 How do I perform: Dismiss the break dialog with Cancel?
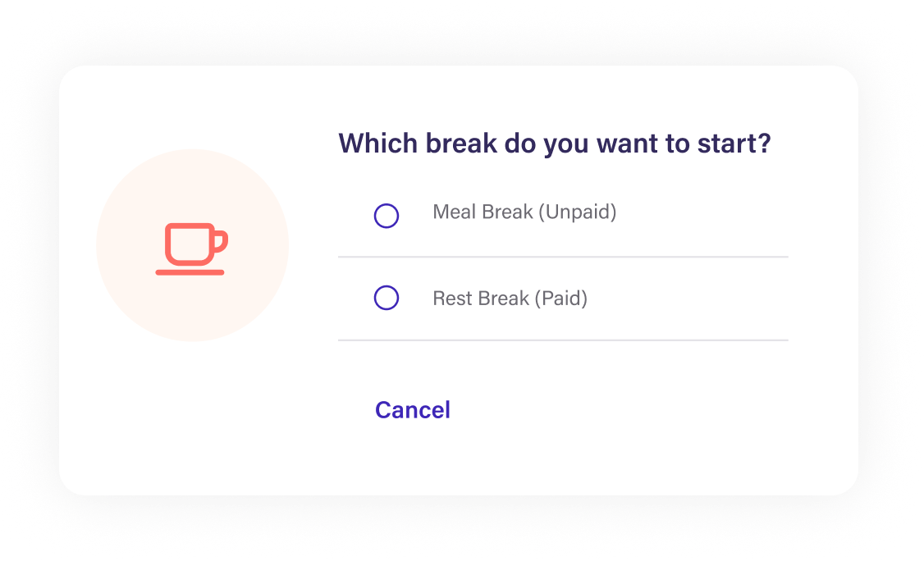tap(413, 410)
